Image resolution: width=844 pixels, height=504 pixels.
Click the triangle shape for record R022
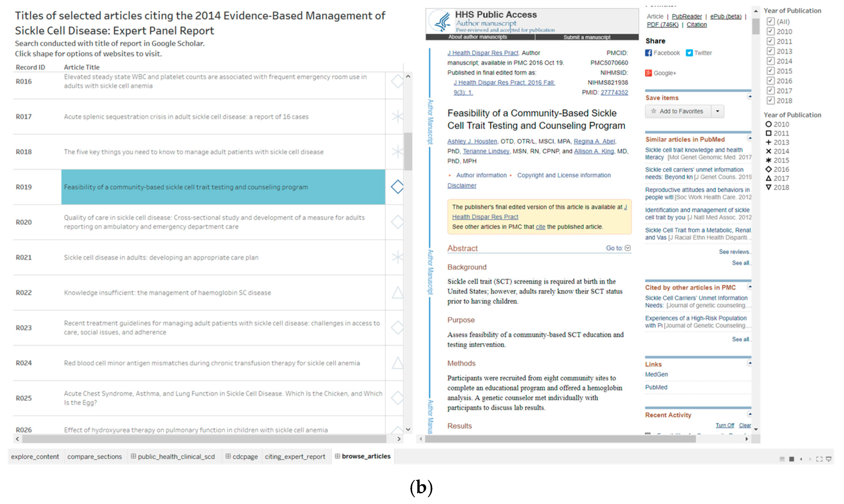(x=397, y=292)
